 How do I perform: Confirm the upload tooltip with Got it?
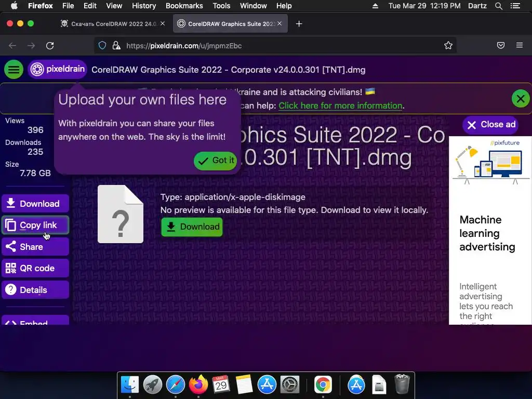pyautogui.click(x=216, y=161)
